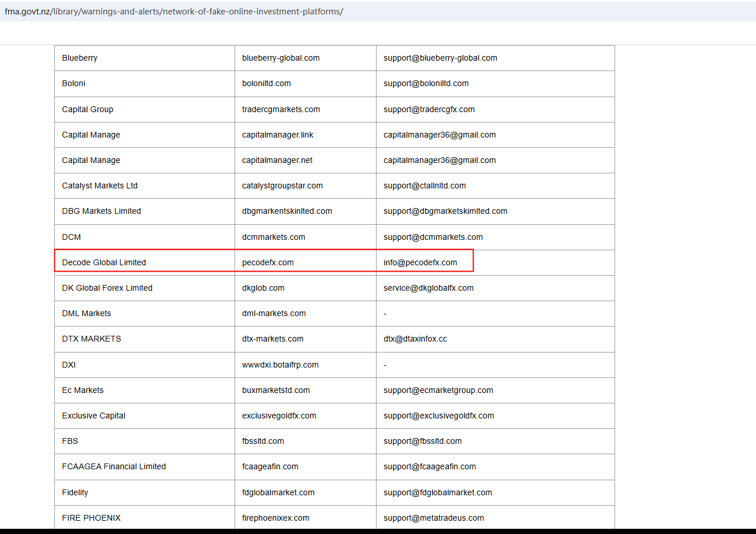Screen dimensions: 756x534
Task: Select the Decode Global Limited name cell
Action: pos(104,262)
